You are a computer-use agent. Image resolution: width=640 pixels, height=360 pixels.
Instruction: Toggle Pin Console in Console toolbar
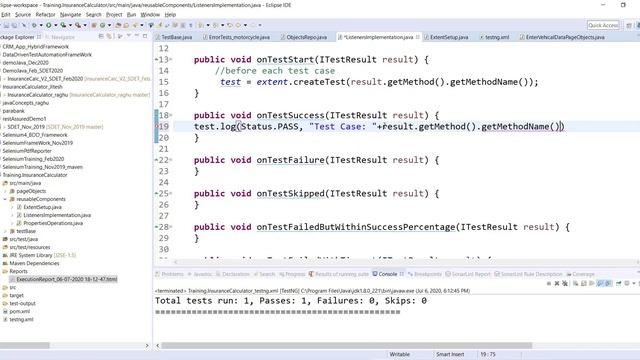point(618,283)
